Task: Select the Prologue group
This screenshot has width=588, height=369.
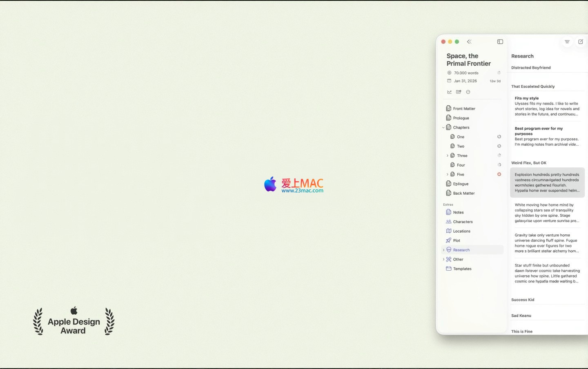Action: tap(461, 118)
